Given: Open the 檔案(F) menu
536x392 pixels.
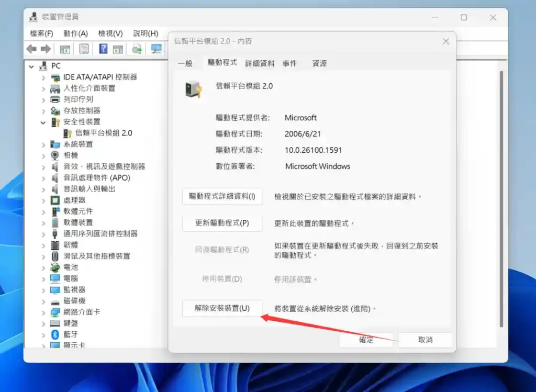Looking at the screenshot, I should pos(42,33).
